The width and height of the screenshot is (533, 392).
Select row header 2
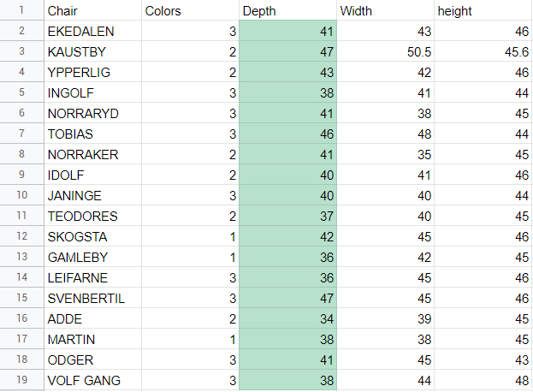pos(21,31)
